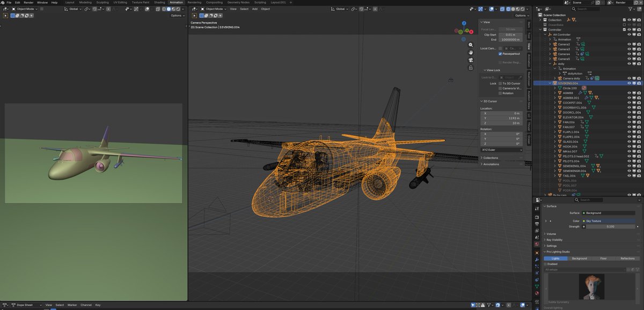
Task: Click the pan hand icon in viewport
Action: pos(471,53)
